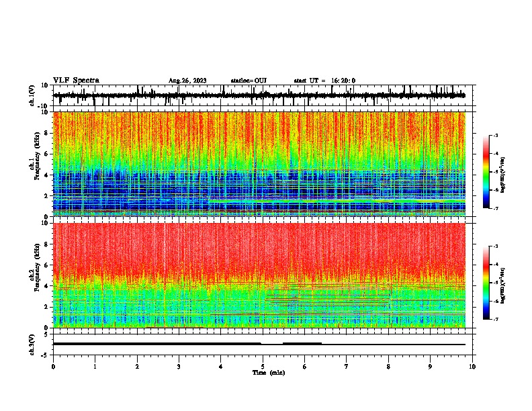Click time axis tick label "8"
532x411 pixels.
coord(388,367)
